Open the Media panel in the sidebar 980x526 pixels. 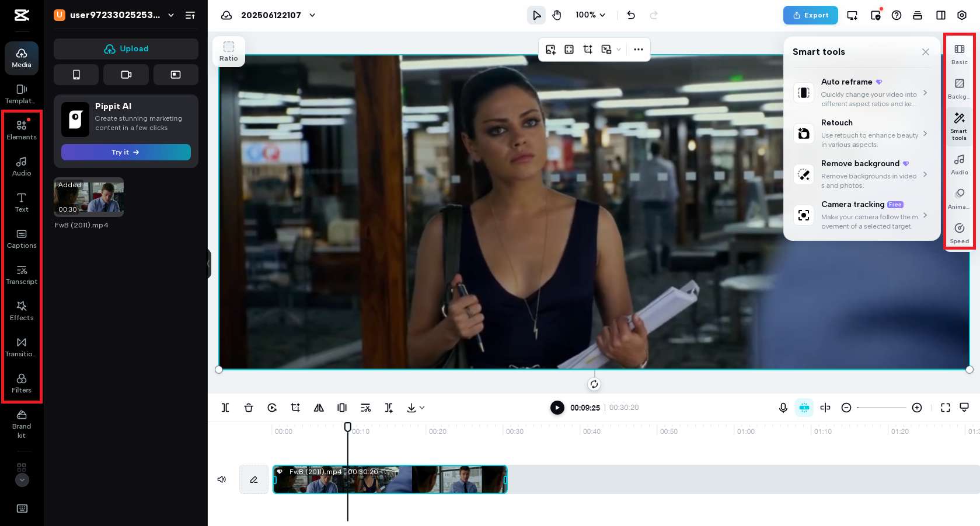(x=22, y=58)
